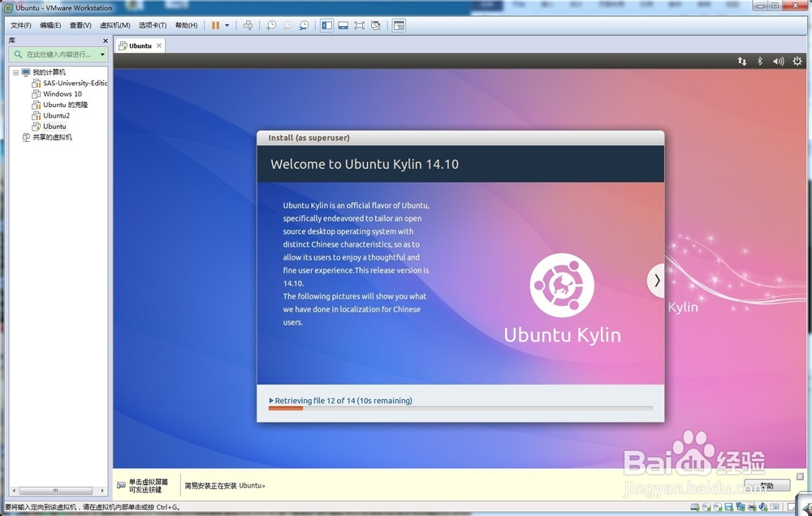Select Ubuntu 的克隆 VM in library
The image size is (812, 516).
65,105
